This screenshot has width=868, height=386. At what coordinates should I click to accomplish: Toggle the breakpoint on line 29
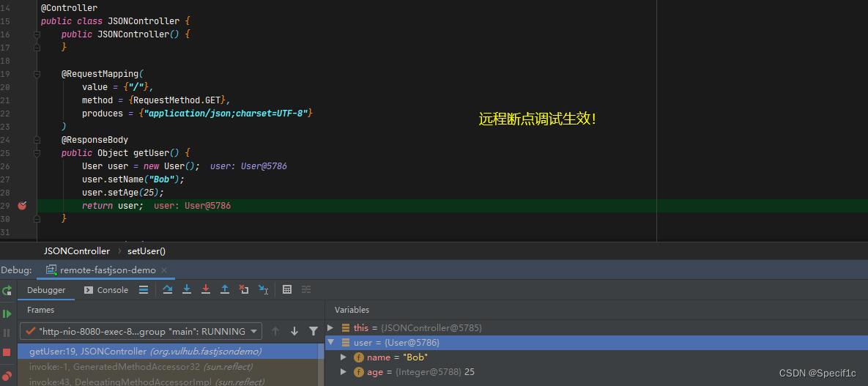pos(22,206)
